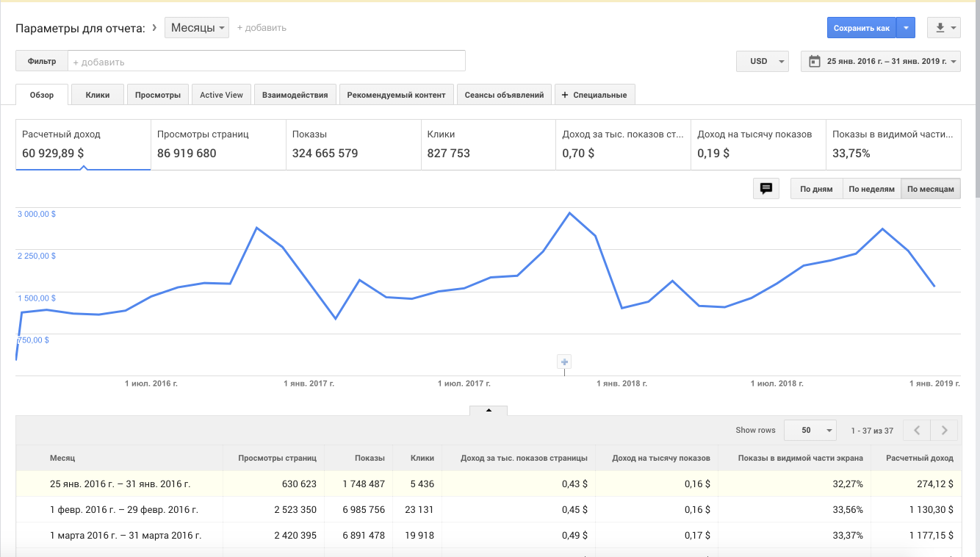Click the '274,12 $' revenue cell
Viewport: 980px width, 557px height.
click(934, 484)
